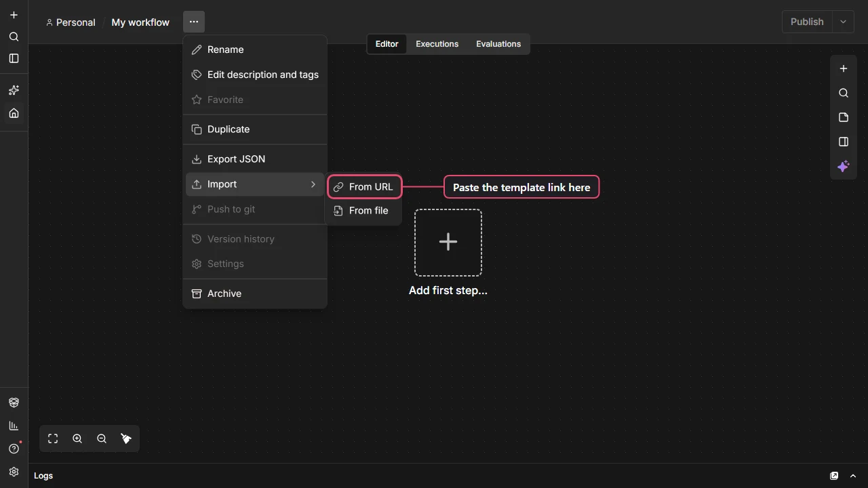
Task: Toggle the right side panel icon
Action: tap(844, 142)
